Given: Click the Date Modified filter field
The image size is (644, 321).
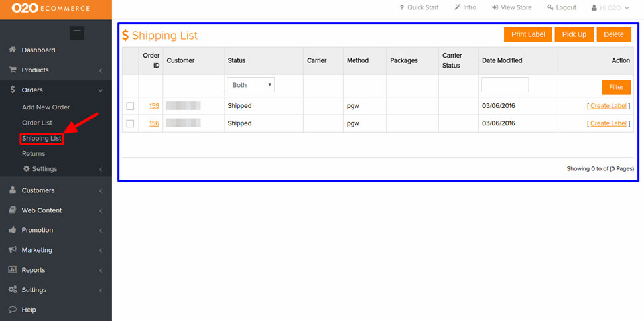Looking at the screenshot, I should (505, 85).
